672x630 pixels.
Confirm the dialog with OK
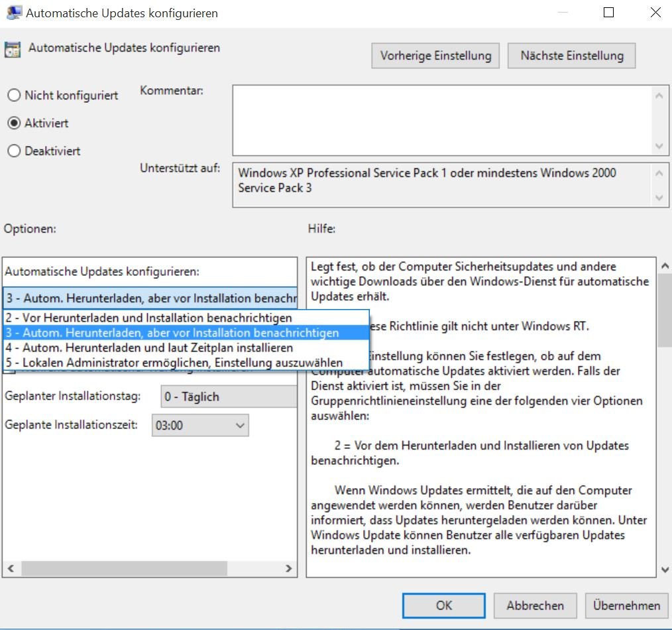click(x=444, y=605)
